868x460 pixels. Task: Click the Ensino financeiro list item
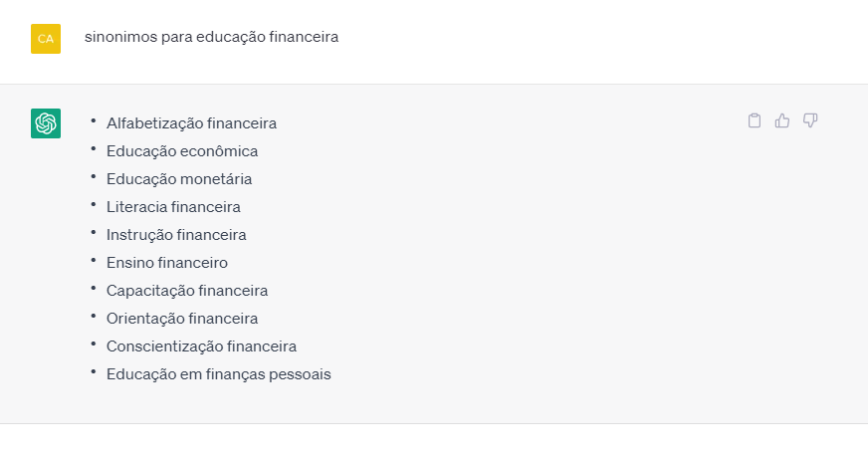point(167,263)
